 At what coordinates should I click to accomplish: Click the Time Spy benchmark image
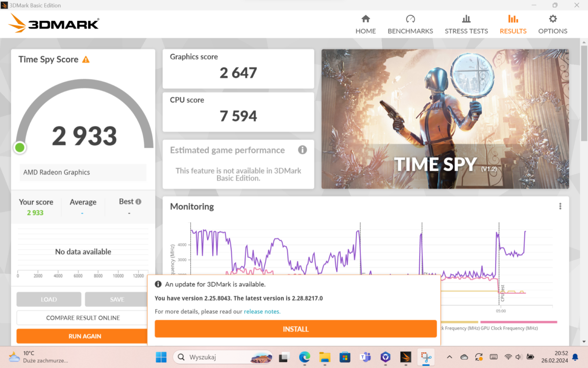tap(445, 119)
